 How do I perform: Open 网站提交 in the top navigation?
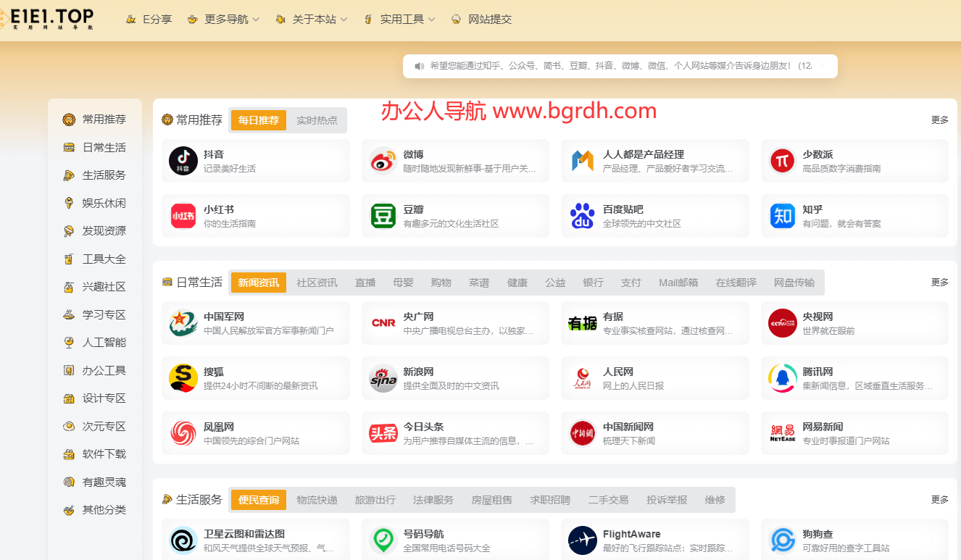pyautogui.click(x=482, y=20)
